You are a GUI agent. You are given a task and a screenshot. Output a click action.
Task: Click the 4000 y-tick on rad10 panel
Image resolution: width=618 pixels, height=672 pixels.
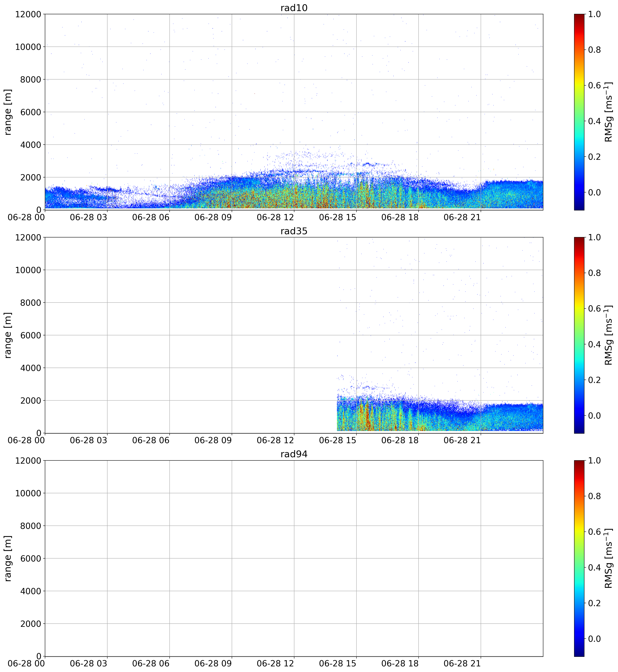coord(30,145)
